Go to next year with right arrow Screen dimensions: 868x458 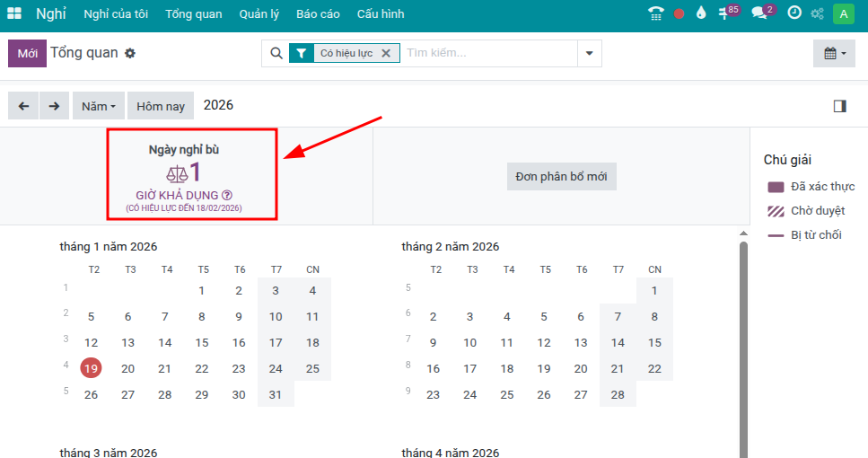(x=54, y=106)
